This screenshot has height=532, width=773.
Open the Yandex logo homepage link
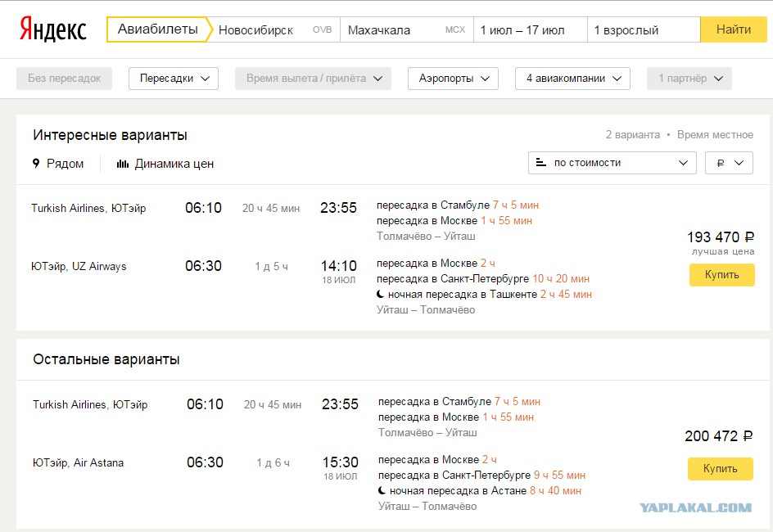click(53, 29)
